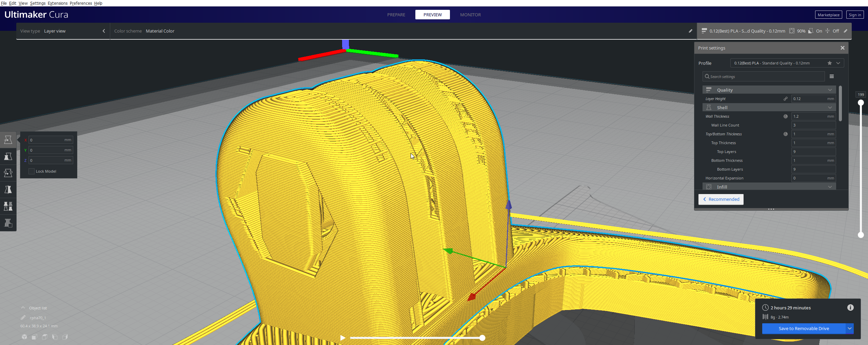Click inside the Search settings field
This screenshot has width=868, height=345.
[763, 76]
